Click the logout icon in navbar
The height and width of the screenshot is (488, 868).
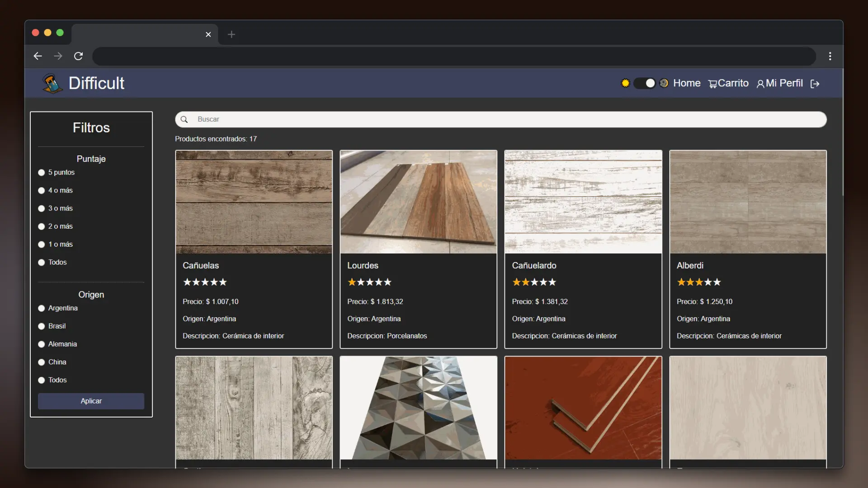click(x=815, y=84)
